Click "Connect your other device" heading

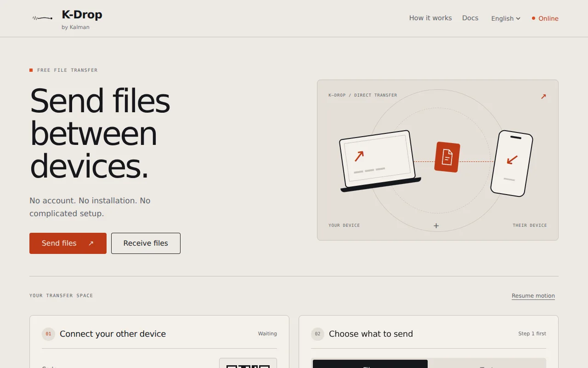pyautogui.click(x=113, y=334)
